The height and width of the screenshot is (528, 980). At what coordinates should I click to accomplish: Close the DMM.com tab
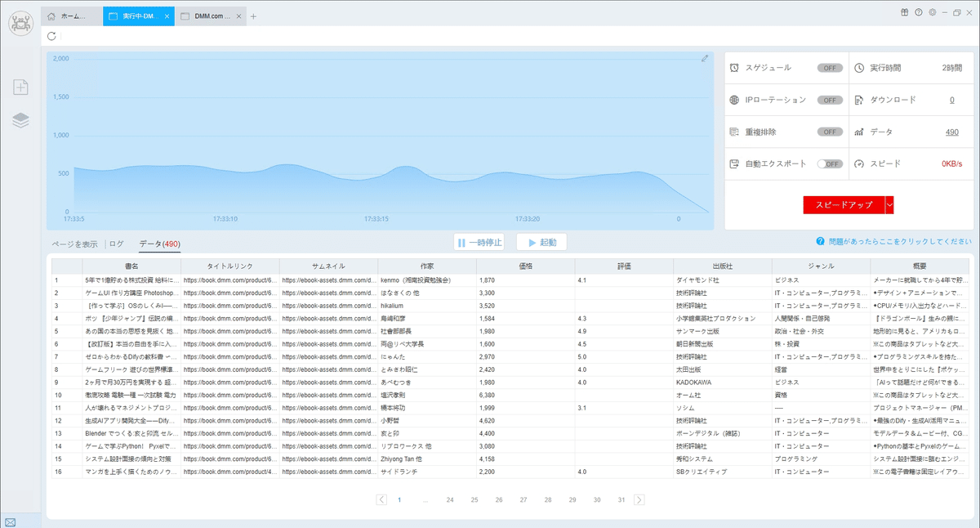238,16
